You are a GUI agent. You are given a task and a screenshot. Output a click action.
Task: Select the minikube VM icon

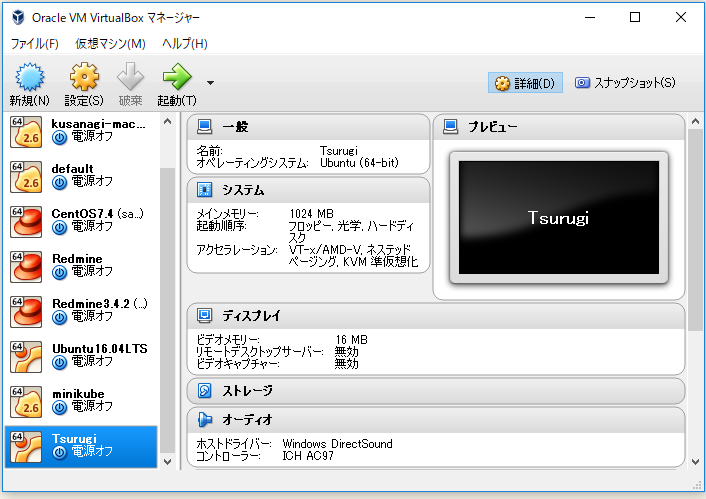26,402
